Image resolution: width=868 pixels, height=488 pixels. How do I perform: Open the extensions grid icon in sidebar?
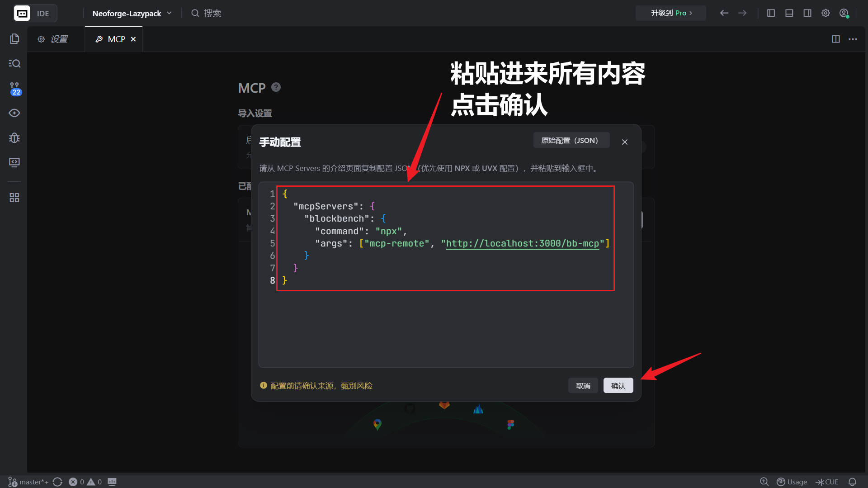tap(14, 198)
